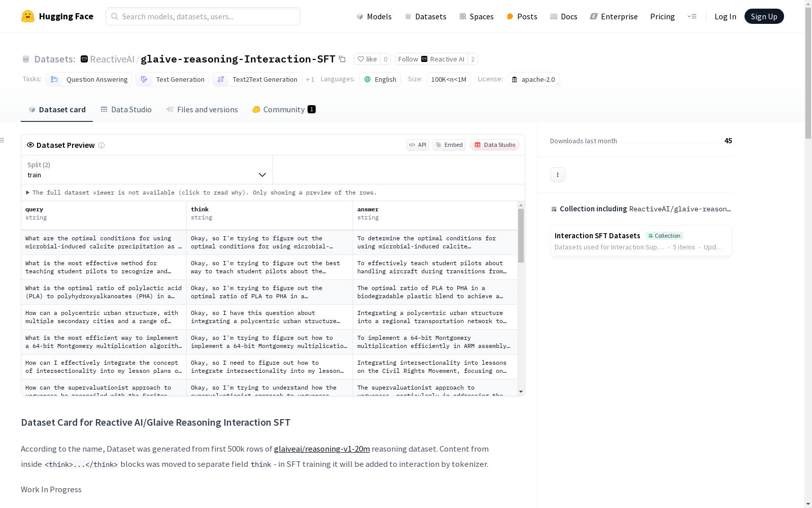
Task: Open the Interaction SFT Datasets collection
Action: tap(641, 241)
